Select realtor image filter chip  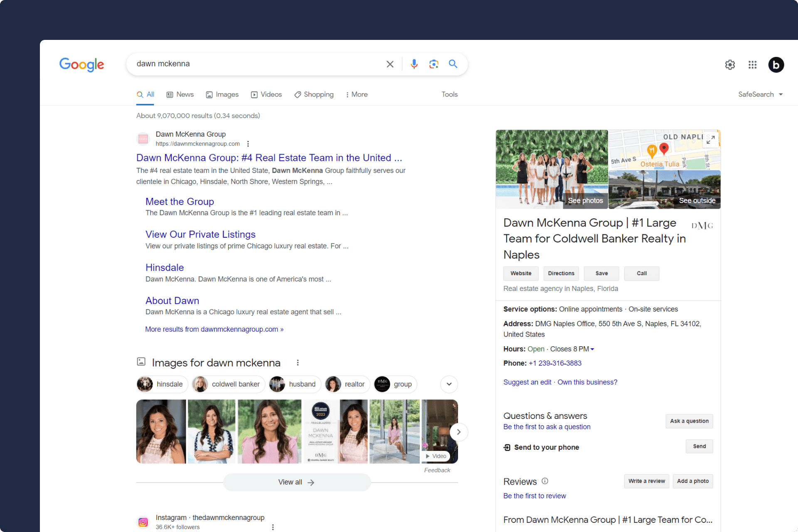(347, 384)
